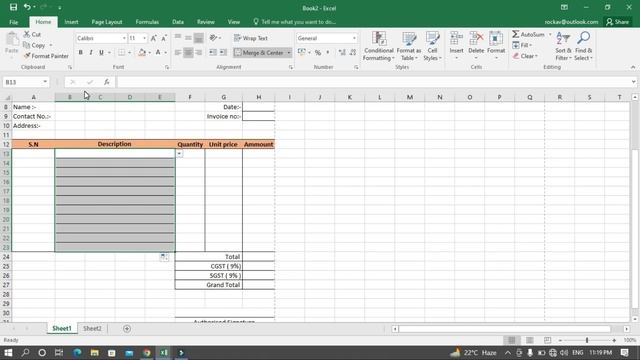
Task: Click the Share button
Action: coord(618,22)
